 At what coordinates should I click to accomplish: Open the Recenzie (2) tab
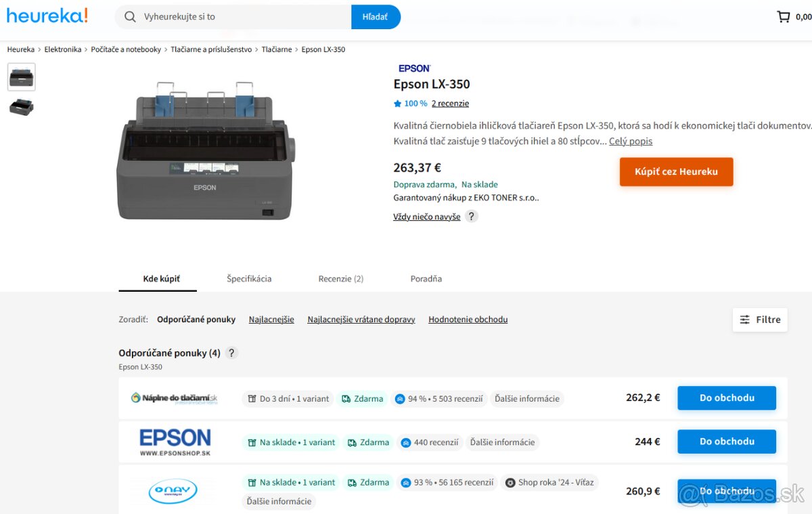click(x=341, y=278)
